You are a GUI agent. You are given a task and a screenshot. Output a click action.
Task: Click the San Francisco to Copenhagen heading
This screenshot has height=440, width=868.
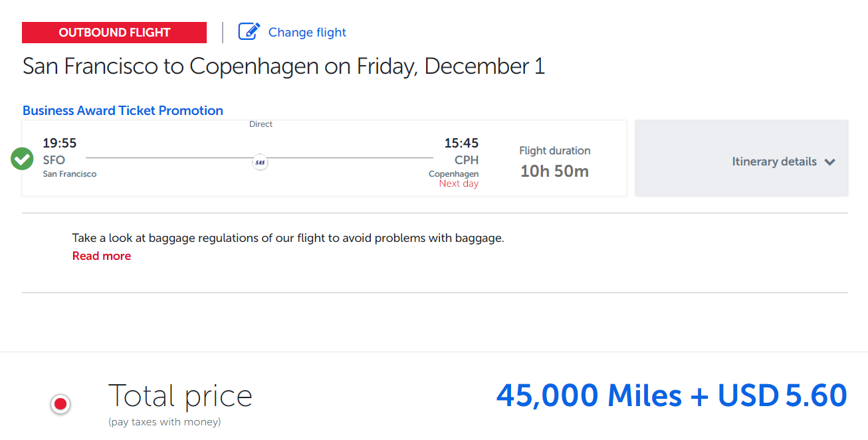pyautogui.click(x=284, y=66)
